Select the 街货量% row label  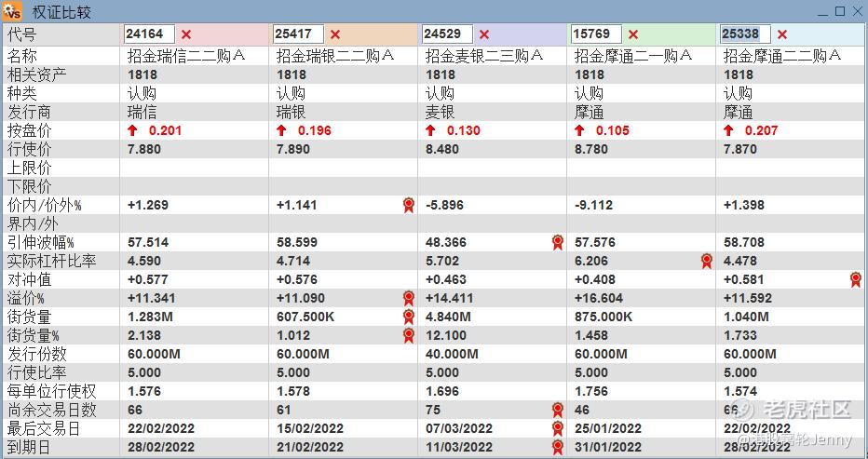click(x=34, y=335)
